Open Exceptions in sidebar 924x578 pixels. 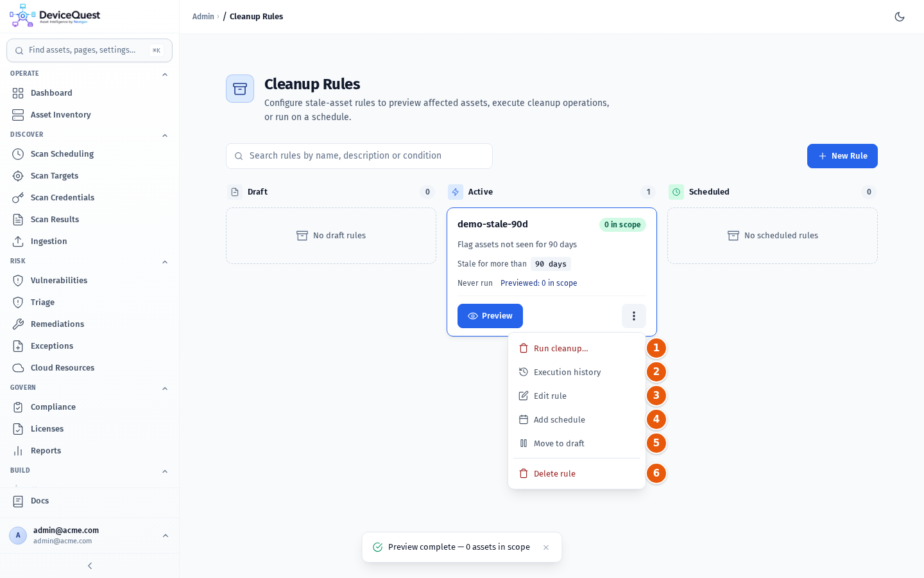click(89, 346)
